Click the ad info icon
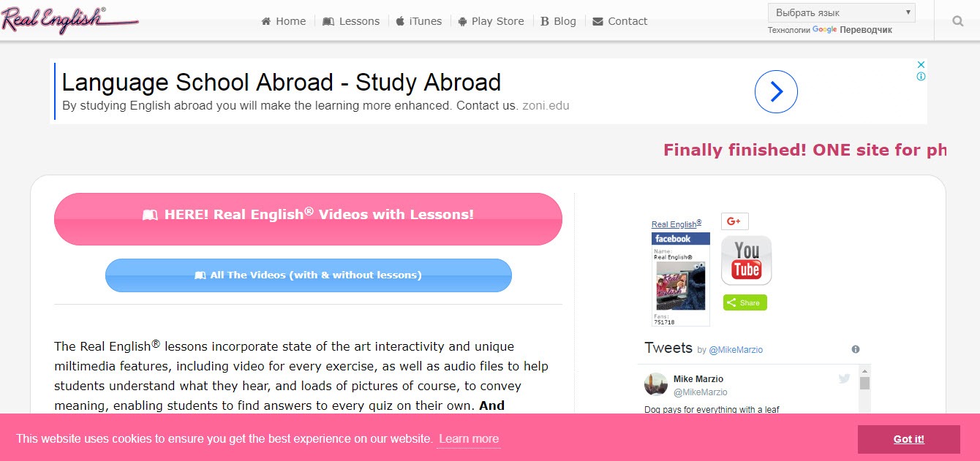980x461 pixels. click(921, 76)
